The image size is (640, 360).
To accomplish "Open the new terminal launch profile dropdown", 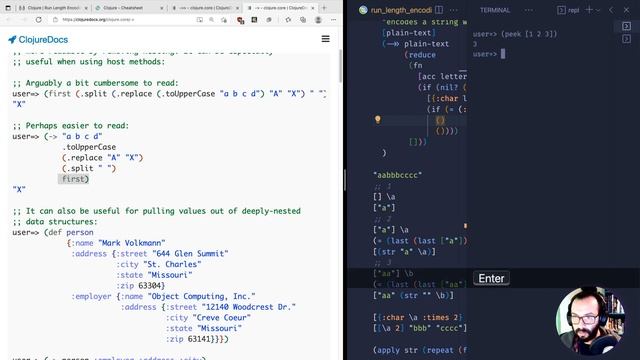I will click(598, 10).
